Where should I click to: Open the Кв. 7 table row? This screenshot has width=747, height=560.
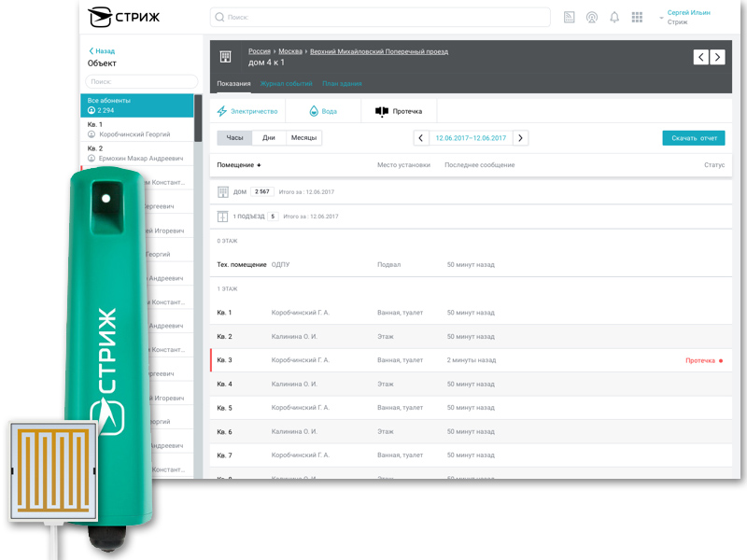[471, 455]
